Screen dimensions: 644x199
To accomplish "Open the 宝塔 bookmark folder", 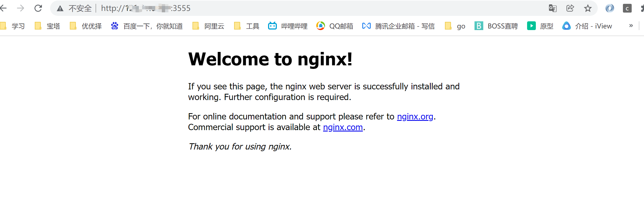I will pos(47,26).
